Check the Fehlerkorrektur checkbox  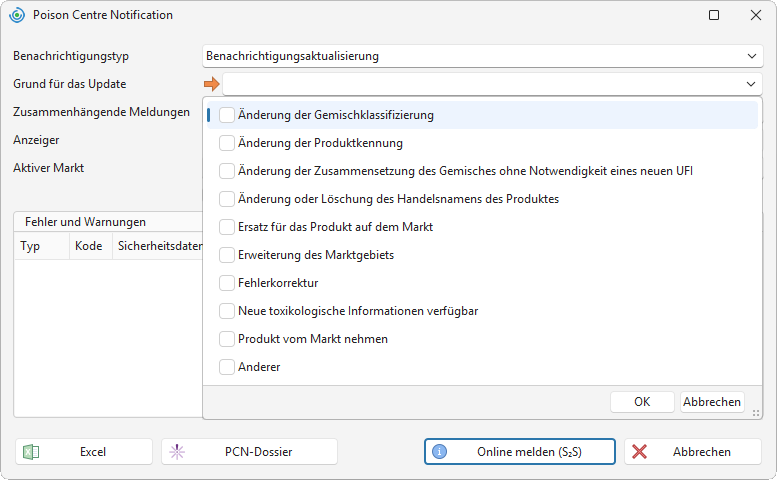(x=227, y=283)
